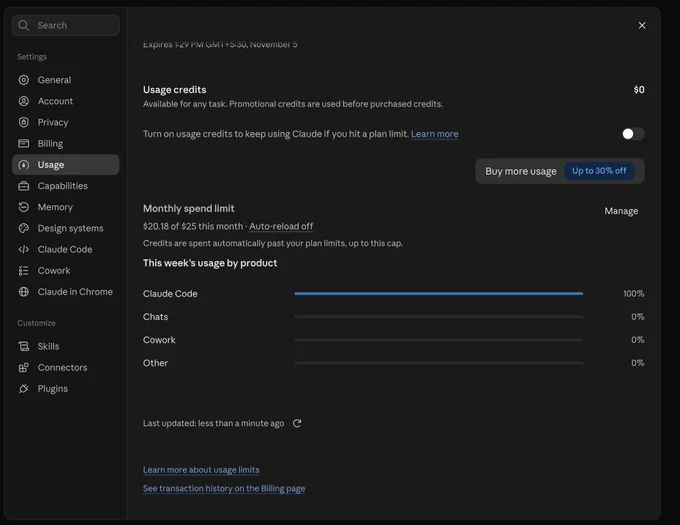Open Capabilities settings
The image size is (680, 525).
click(65, 186)
